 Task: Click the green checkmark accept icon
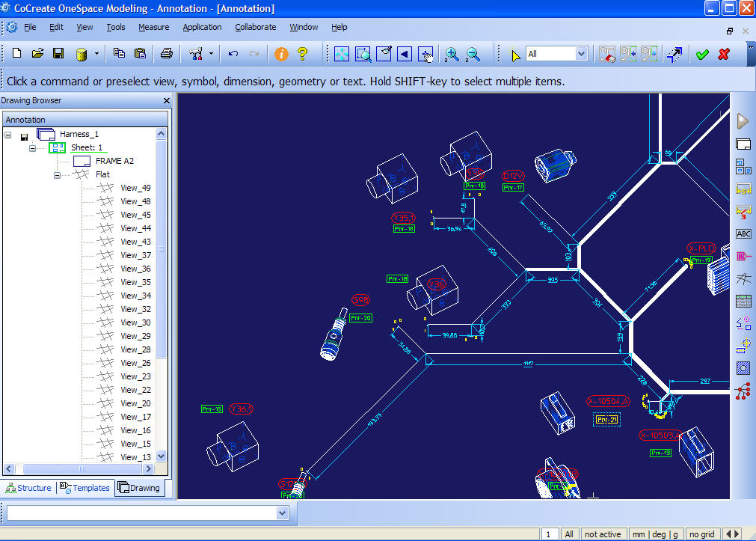click(701, 54)
